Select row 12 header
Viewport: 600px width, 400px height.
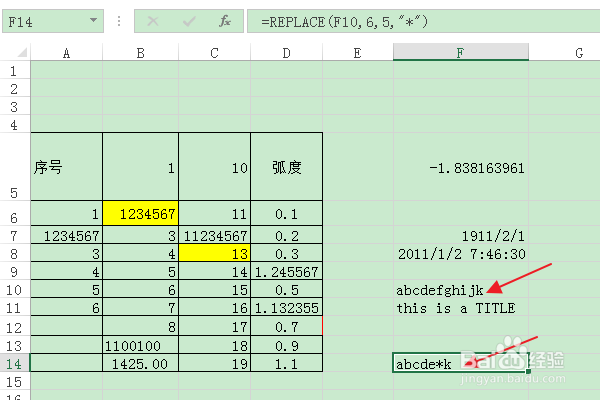15,326
